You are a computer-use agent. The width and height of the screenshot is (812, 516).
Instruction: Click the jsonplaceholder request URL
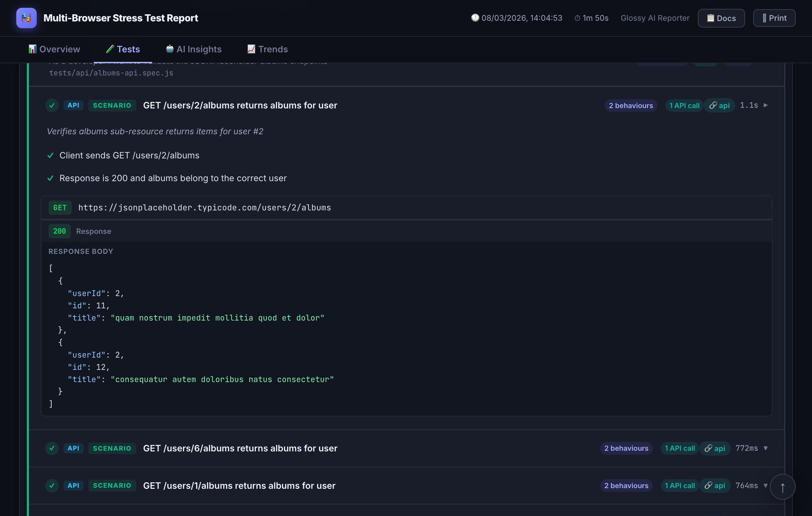pos(205,208)
